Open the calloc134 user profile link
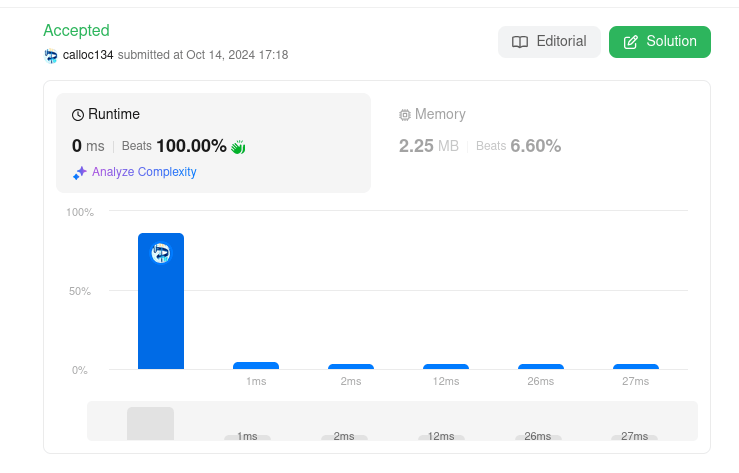739x473 pixels. [x=88, y=55]
